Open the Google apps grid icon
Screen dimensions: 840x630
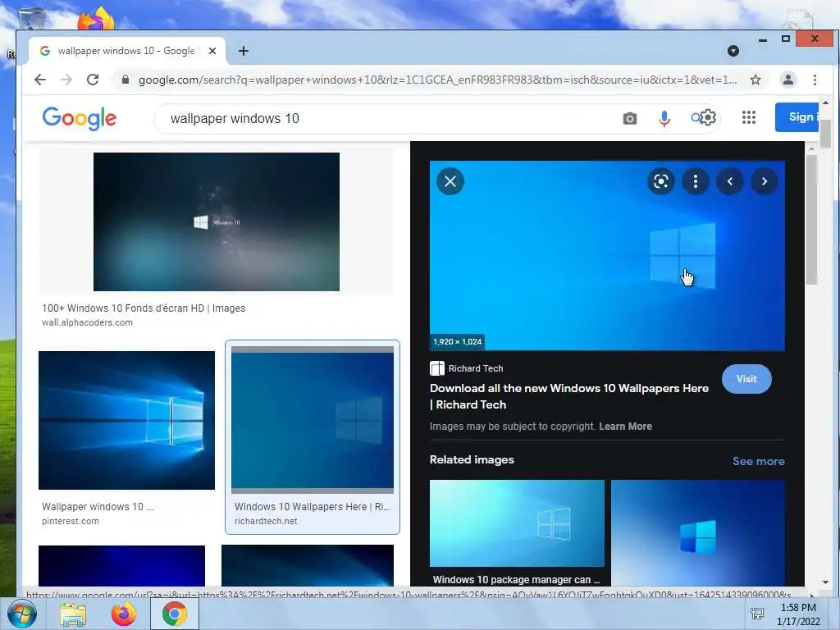pyautogui.click(x=749, y=117)
